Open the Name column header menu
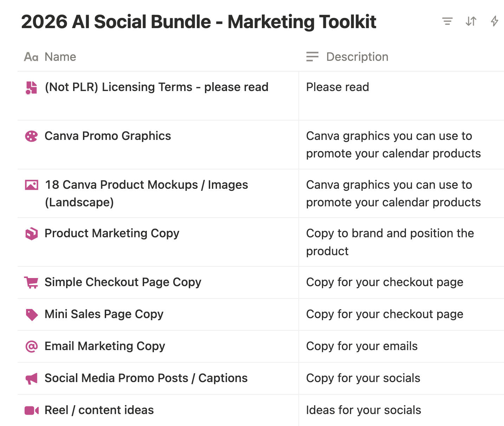Viewport: 504px width, 426px height. coord(60,57)
